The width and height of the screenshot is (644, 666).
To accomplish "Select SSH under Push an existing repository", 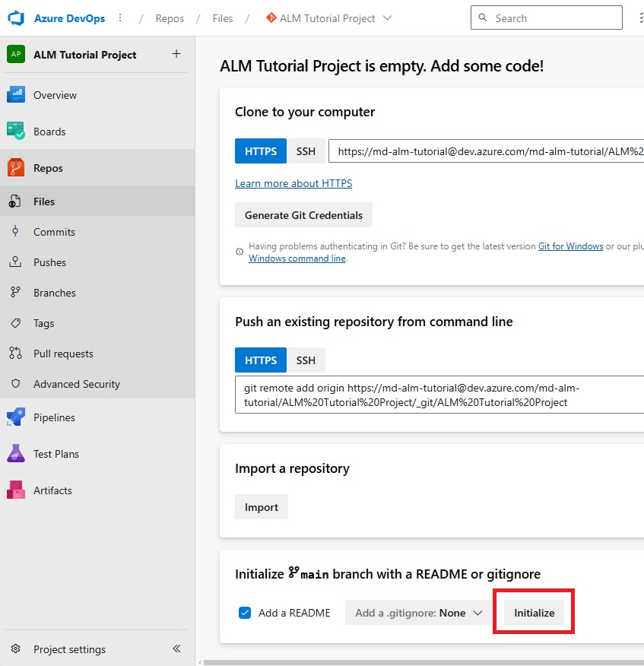I will (x=306, y=360).
